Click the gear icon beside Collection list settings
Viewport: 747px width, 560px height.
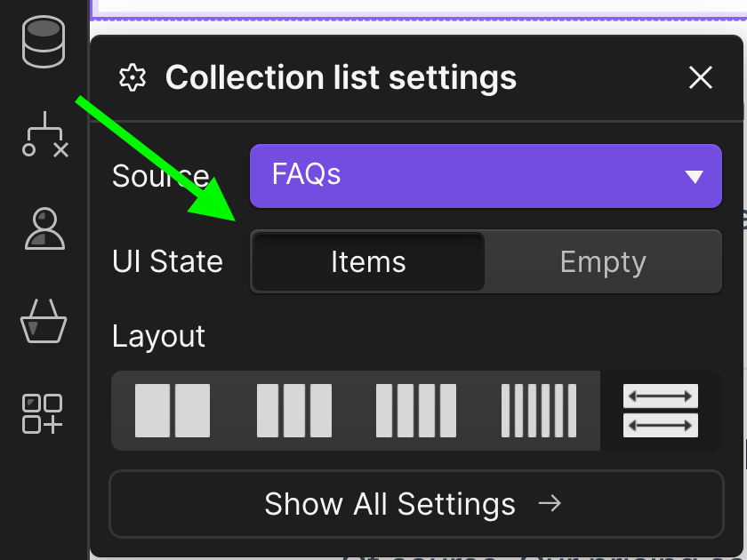(x=133, y=77)
